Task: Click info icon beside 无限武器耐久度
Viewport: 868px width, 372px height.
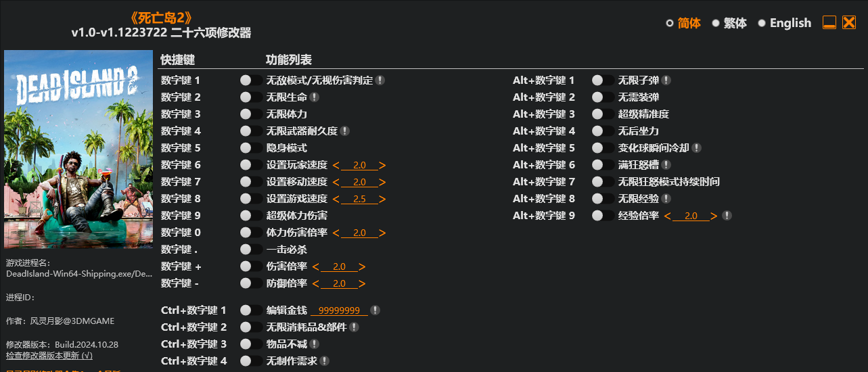Action: point(345,131)
